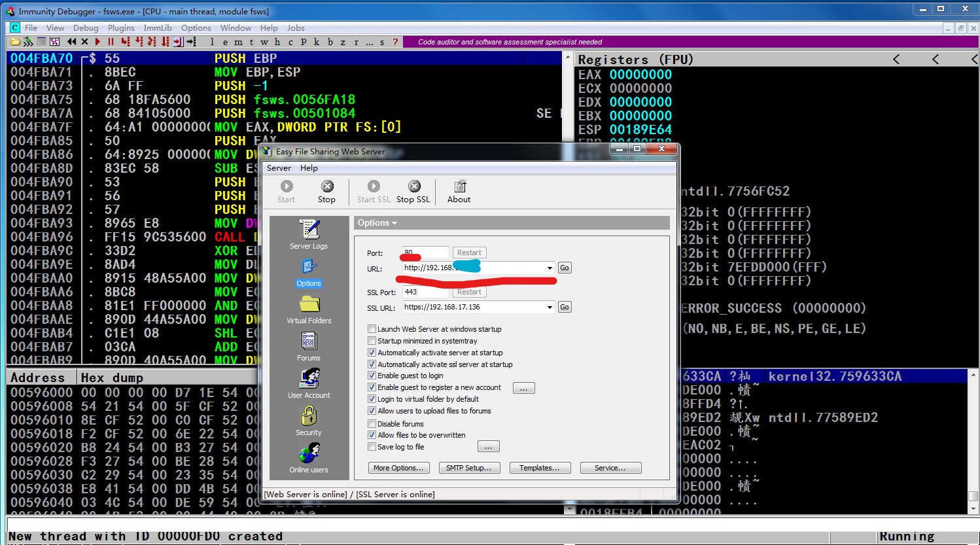Click More Options button
Screen dimensions: 980x545
pyautogui.click(x=399, y=468)
